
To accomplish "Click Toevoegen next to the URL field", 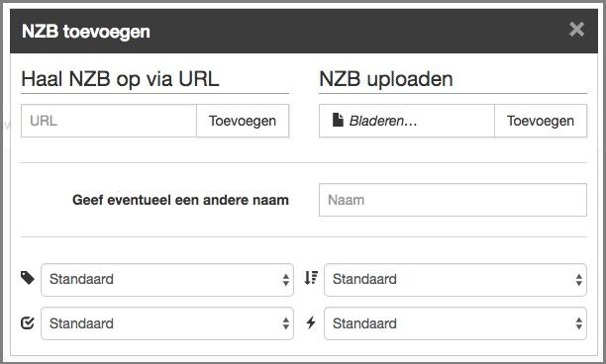I will [243, 121].
